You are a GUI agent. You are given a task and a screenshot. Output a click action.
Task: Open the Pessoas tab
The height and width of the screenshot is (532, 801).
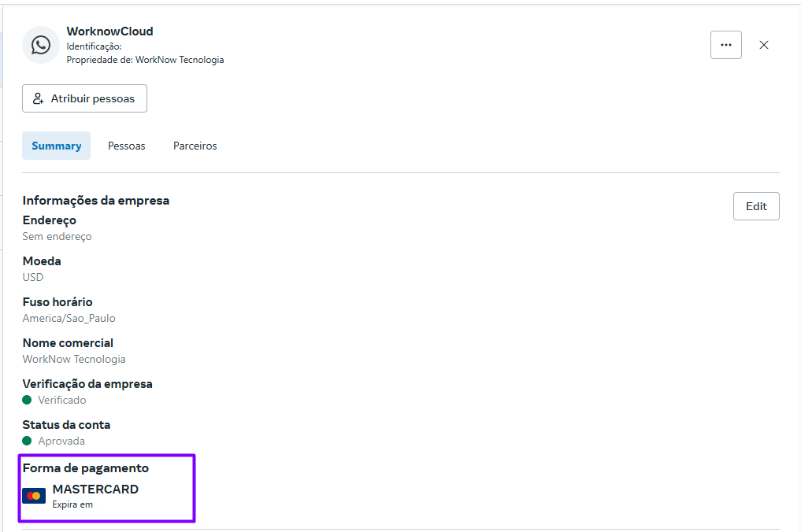coord(127,146)
